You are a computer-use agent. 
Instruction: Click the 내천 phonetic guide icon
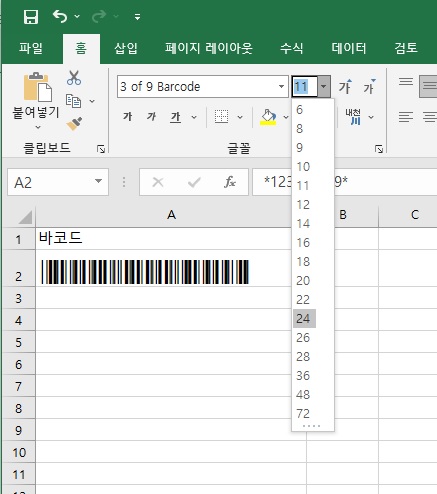pyautogui.click(x=353, y=117)
